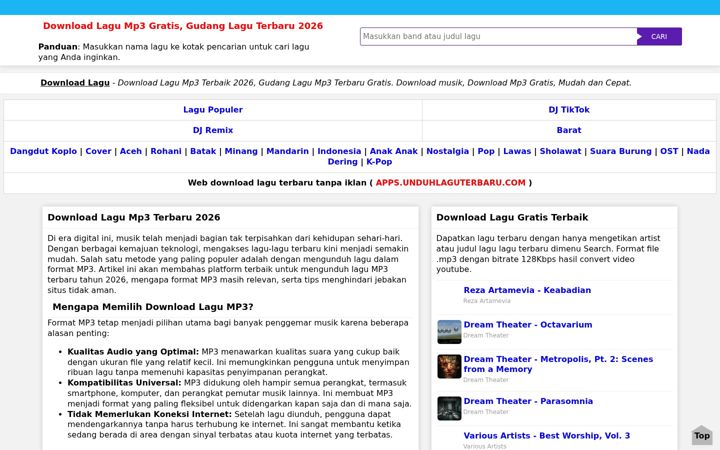
Task: Open Dream Theater - Octavarium song link
Action: point(528,325)
